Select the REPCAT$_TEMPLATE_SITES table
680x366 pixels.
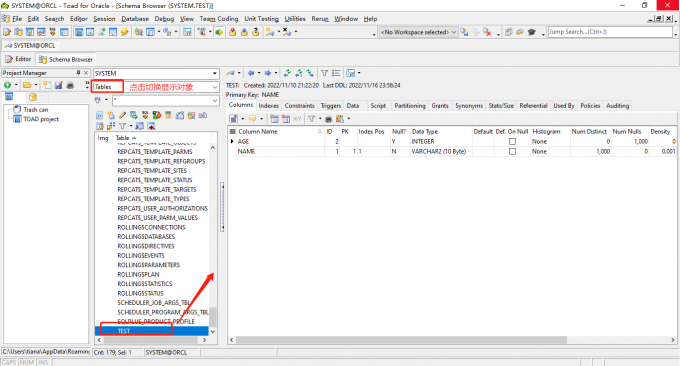(x=152, y=170)
